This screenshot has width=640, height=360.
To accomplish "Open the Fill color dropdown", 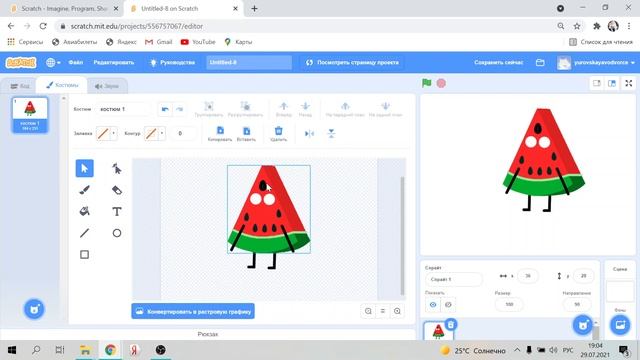I will pyautogui.click(x=113, y=133).
